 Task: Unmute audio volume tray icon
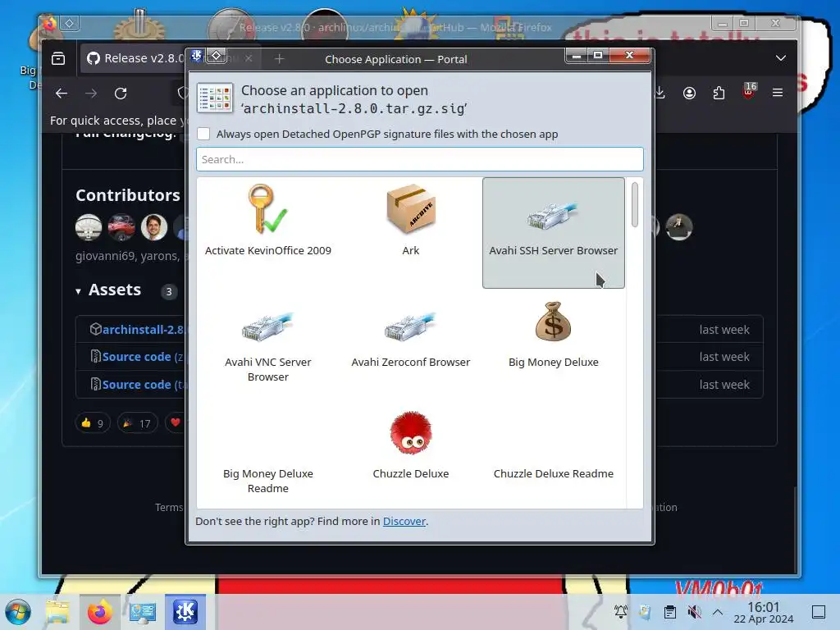tap(694, 612)
